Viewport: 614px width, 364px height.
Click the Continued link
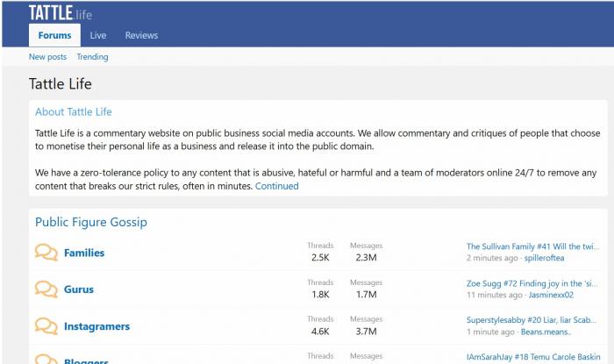click(x=277, y=186)
